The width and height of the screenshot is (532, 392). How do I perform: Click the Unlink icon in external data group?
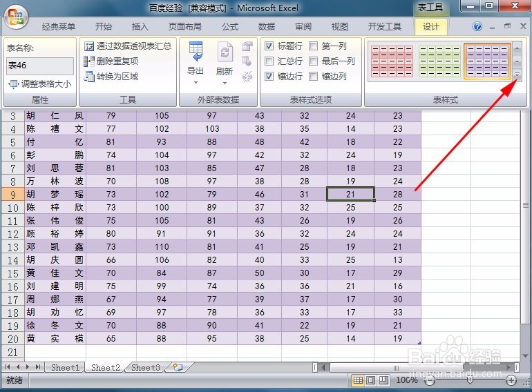pyautogui.click(x=247, y=77)
